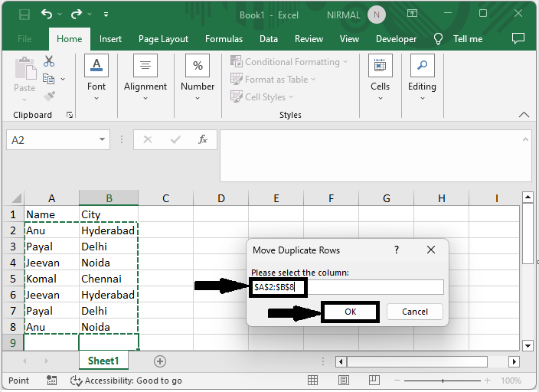Screen dimensions: 539x392
Task: Open the Comments speech bubble icon
Action: pos(518,38)
